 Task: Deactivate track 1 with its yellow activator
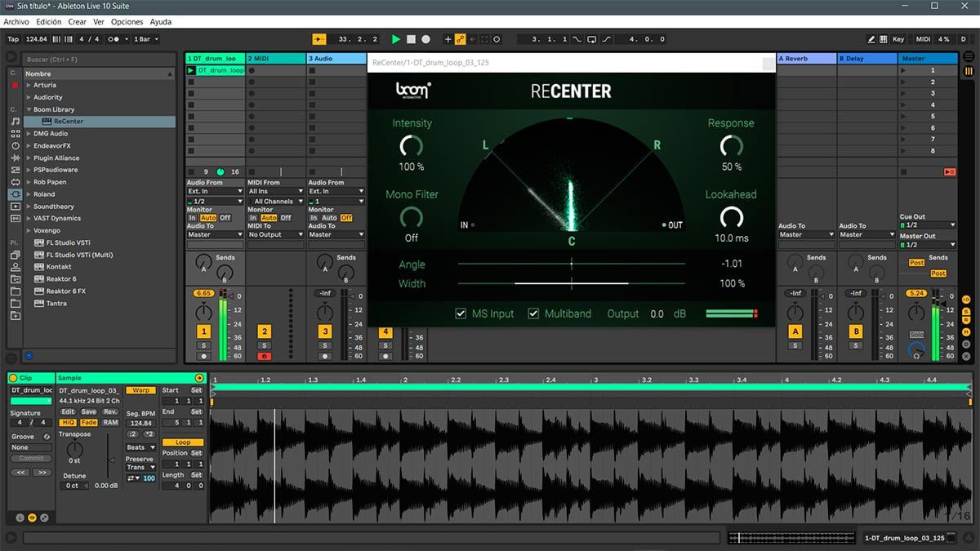(x=203, y=331)
